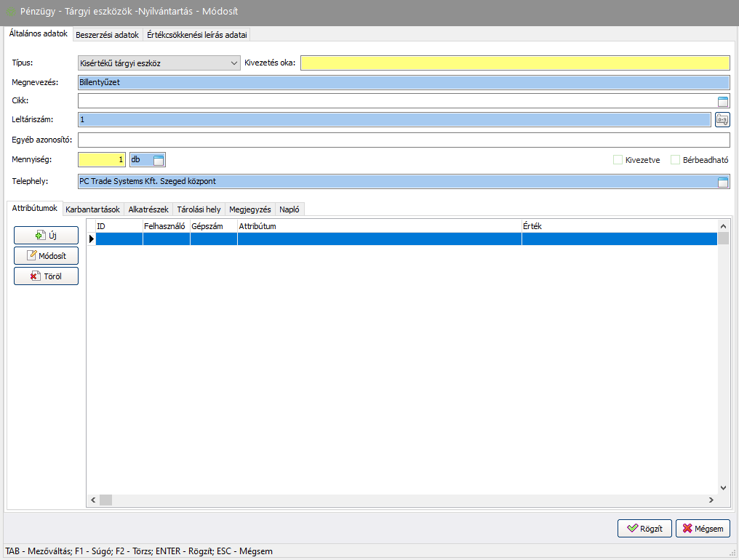The image size is (739, 560).
Task: Open the unit (db) lookup icon
Action: click(x=159, y=160)
